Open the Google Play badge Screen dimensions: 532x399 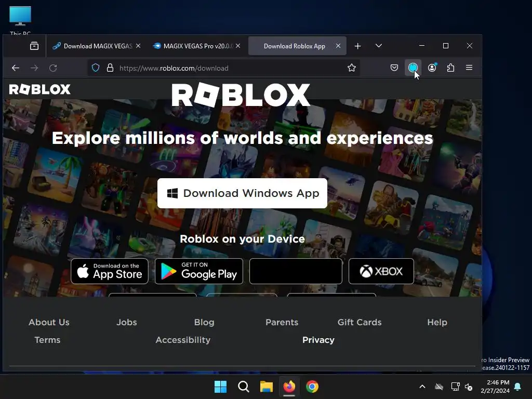199,271
